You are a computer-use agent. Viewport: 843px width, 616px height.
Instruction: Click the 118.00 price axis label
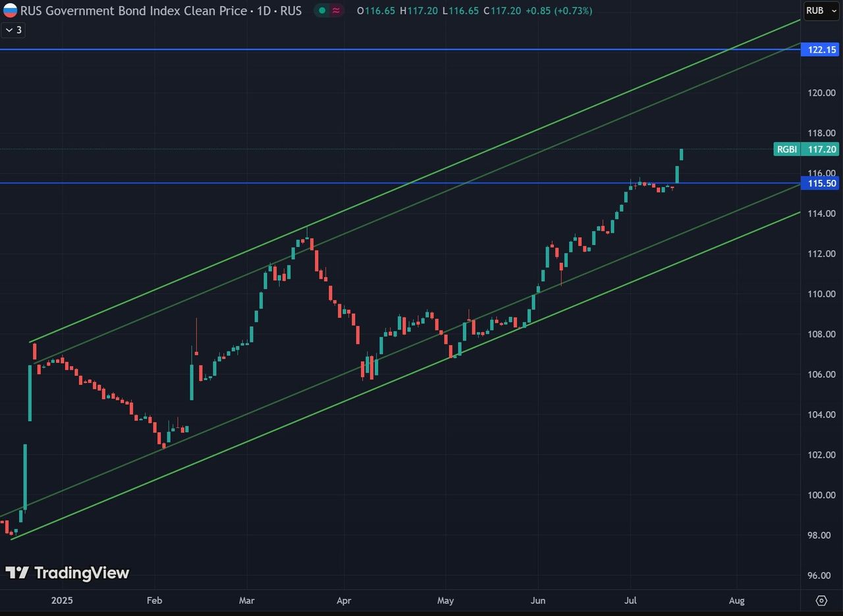click(x=822, y=133)
